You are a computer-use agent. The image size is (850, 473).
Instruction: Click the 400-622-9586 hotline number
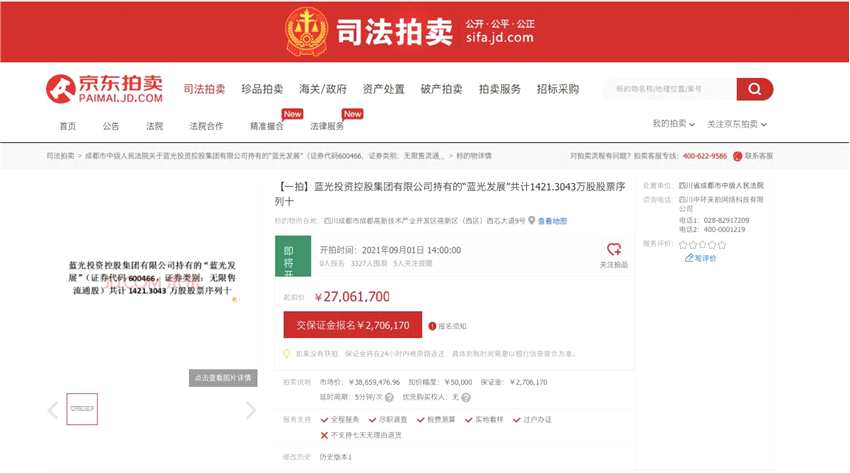(x=705, y=156)
